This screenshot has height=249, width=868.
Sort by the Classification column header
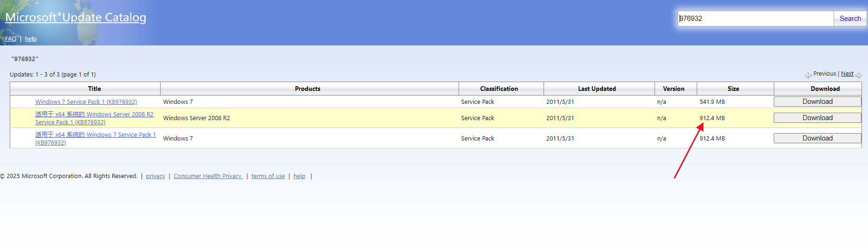pos(499,89)
